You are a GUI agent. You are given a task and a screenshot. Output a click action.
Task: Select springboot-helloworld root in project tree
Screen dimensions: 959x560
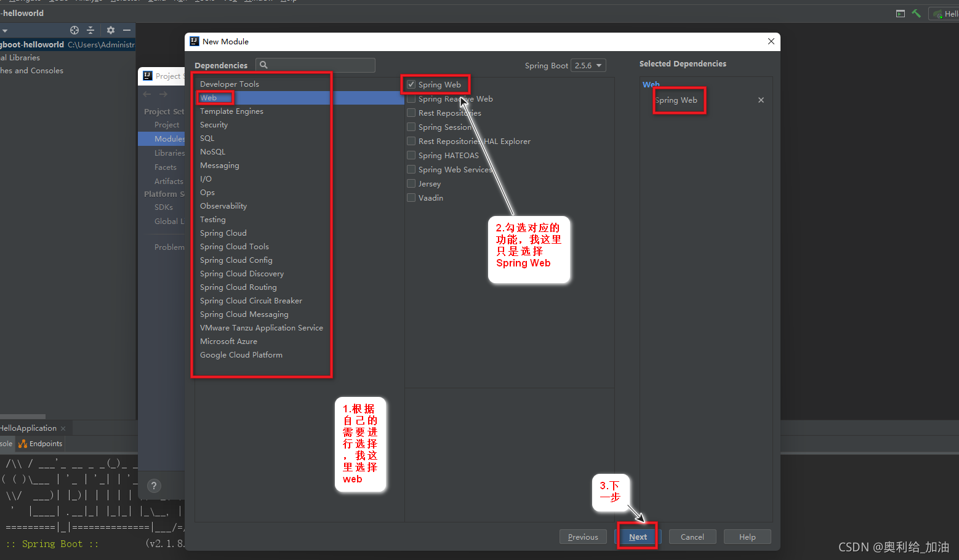[67, 44]
